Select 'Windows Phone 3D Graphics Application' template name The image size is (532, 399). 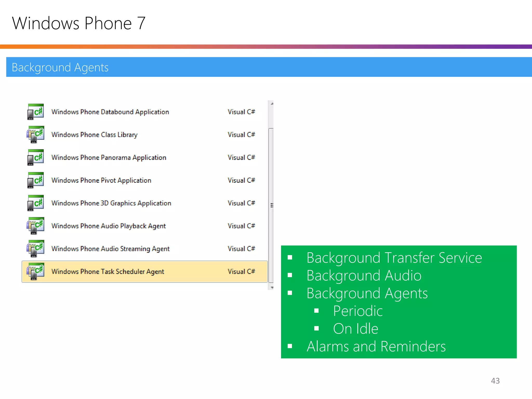(111, 203)
